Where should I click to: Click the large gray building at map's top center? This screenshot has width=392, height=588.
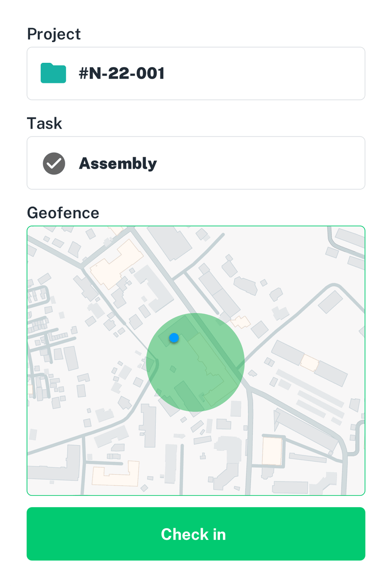pyautogui.click(x=170, y=241)
